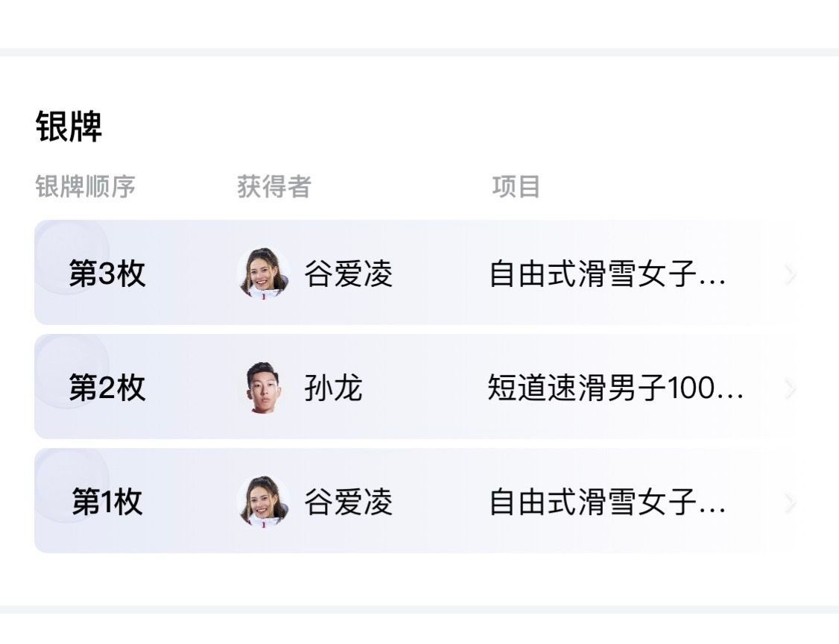Open 谷爱凌's avatar in the 第1枚 row

tap(263, 502)
